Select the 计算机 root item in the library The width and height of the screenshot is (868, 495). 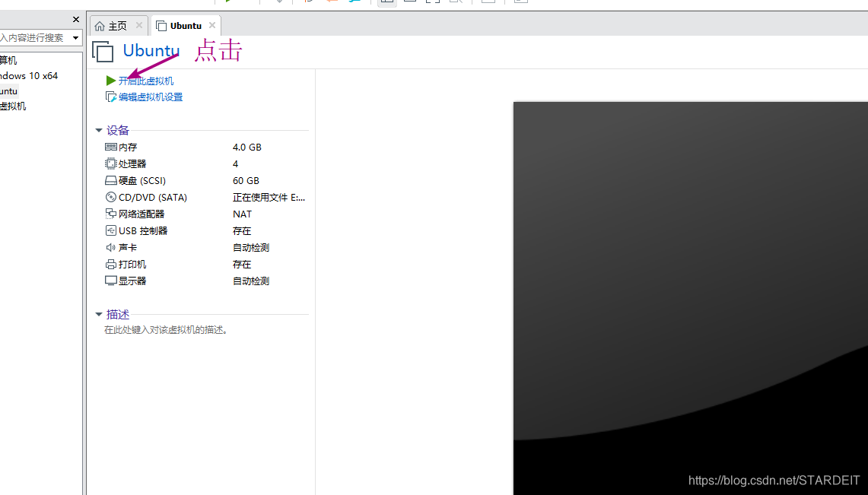(8, 60)
